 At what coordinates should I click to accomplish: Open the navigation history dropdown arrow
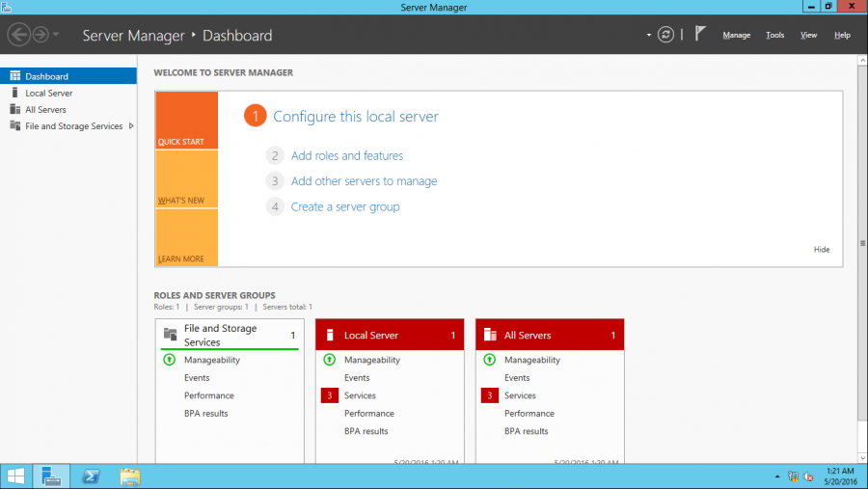[x=56, y=35]
